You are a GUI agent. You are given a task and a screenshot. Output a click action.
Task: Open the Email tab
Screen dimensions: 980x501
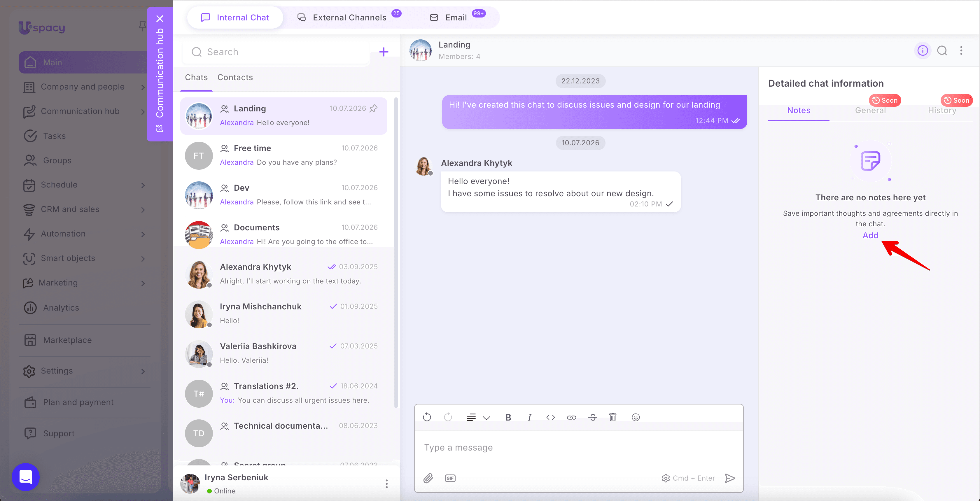pos(457,17)
